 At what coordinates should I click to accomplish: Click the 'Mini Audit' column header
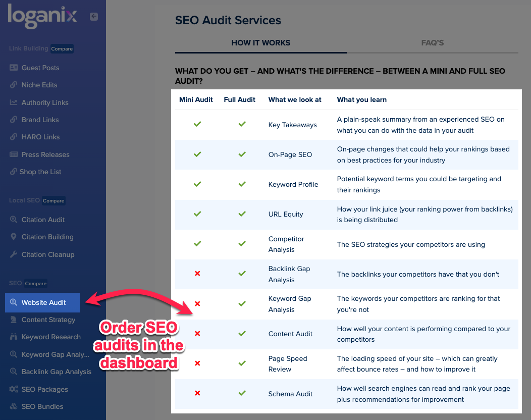196,99
